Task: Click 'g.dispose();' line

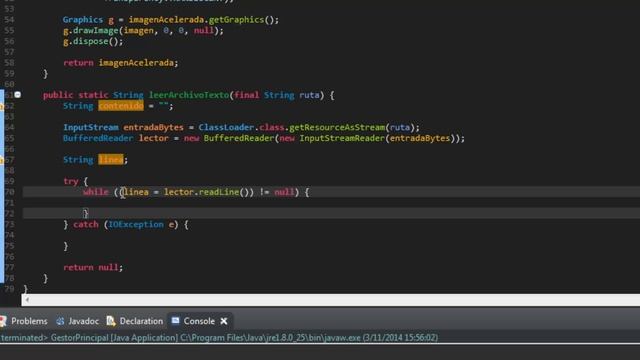Action: pyautogui.click(x=93, y=41)
